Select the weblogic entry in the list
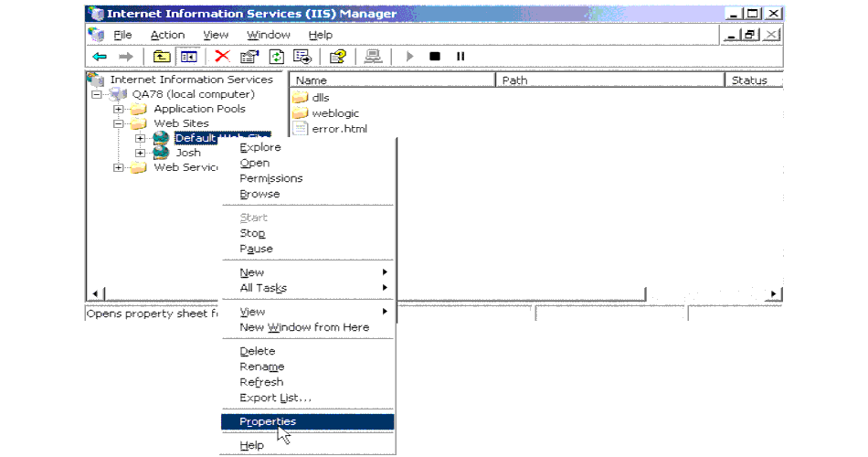 (x=335, y=113)
